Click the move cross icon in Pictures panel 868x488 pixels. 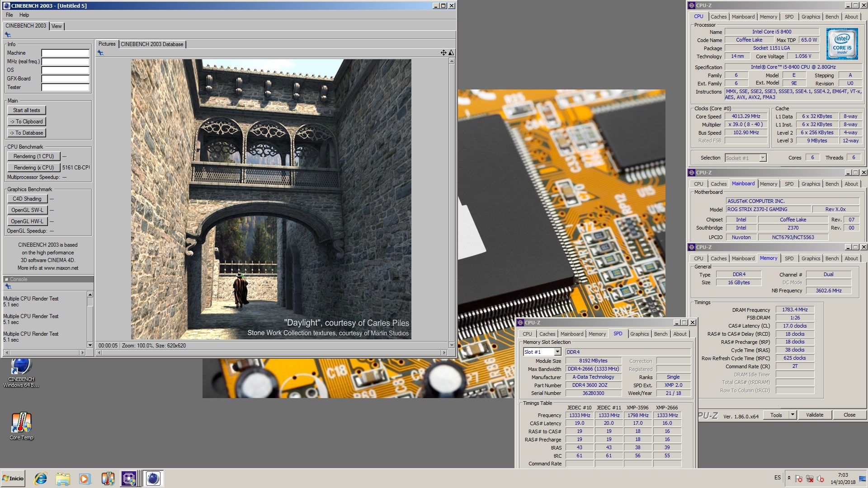pos(443,53)
